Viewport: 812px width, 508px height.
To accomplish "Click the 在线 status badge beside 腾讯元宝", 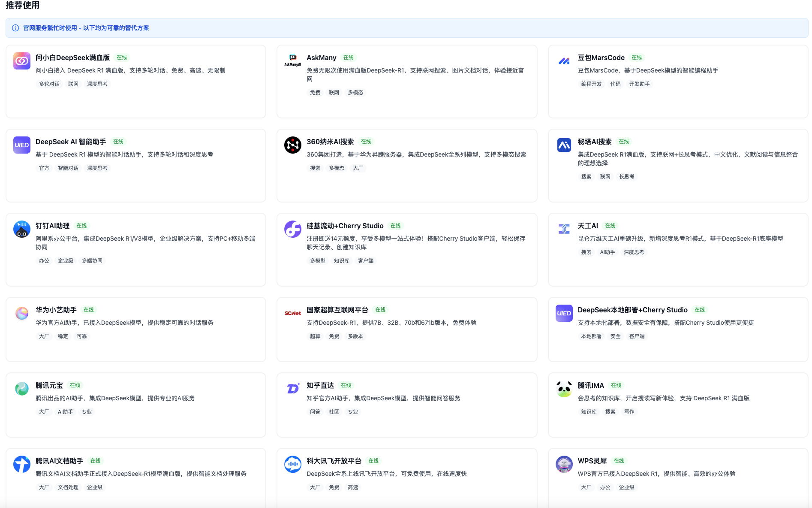I will coord(75,385).
